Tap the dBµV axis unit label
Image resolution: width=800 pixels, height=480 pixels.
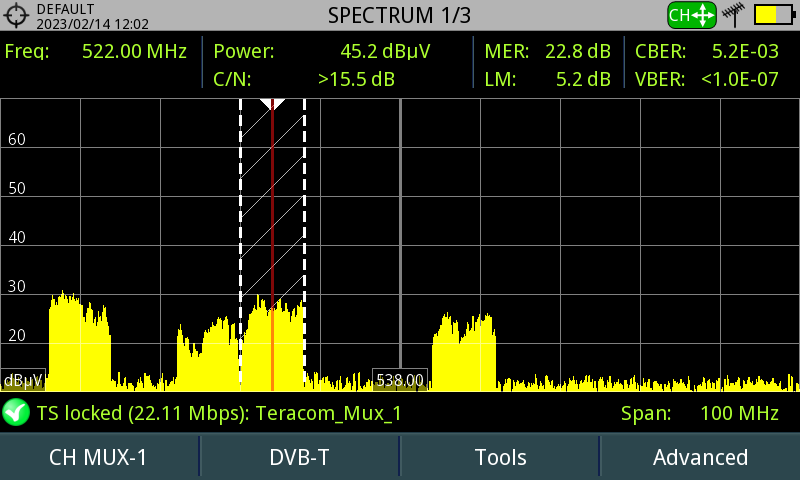tap(23, 381)
